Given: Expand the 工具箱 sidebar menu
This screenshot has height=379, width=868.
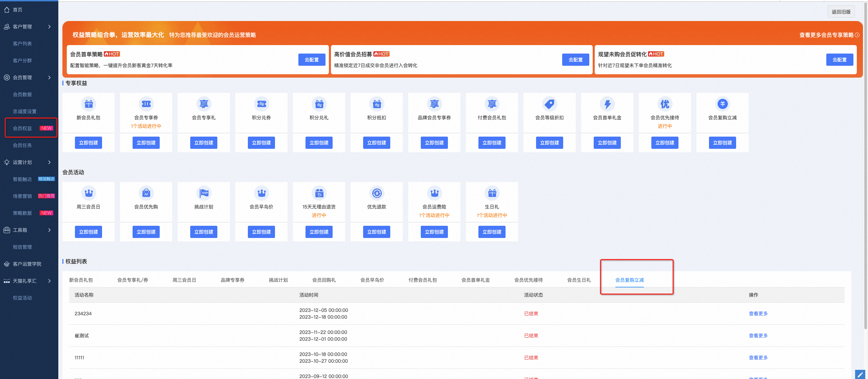Looking at the screenshot, I should [x=50, y=230].
